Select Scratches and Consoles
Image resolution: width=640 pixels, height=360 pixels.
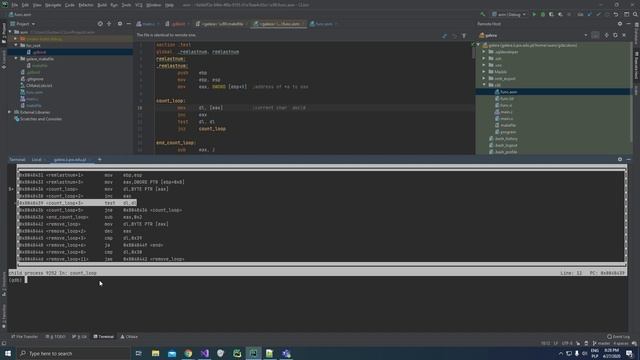pyautogui.click(x=38, y=119)
